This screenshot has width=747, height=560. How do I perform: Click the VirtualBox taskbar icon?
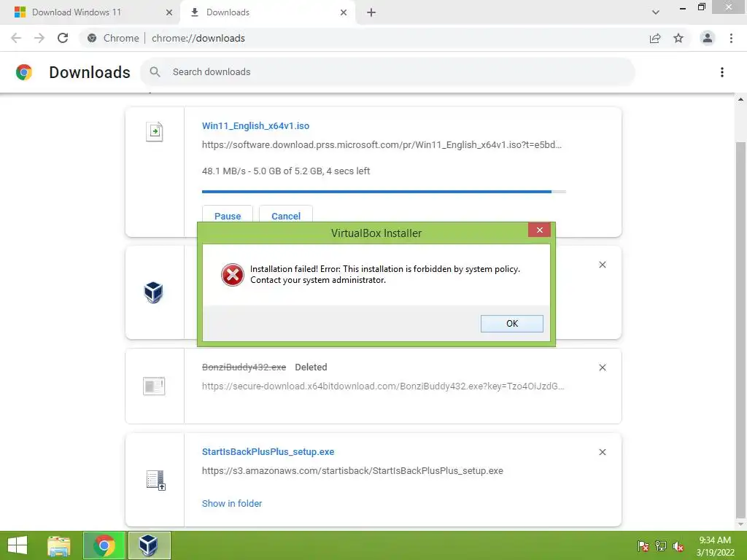click(149, 545)
